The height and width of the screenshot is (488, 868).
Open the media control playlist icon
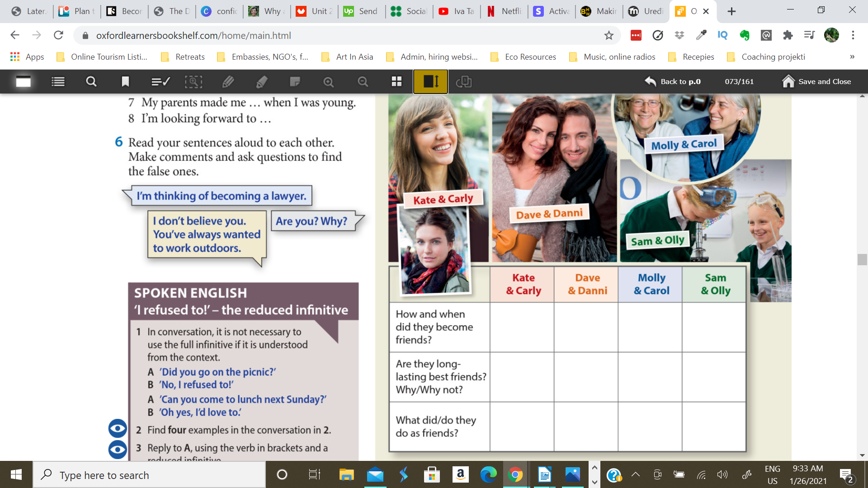810,35
